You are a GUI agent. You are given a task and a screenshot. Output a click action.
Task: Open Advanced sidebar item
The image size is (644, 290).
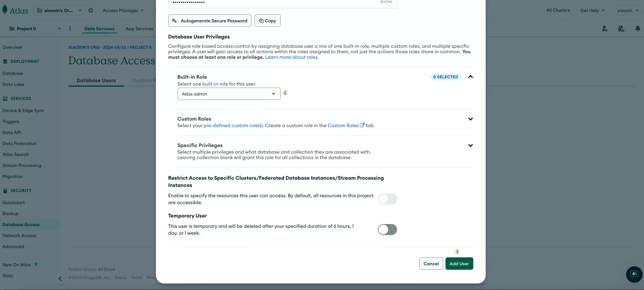pyautogui.click(x=13, y=246)
